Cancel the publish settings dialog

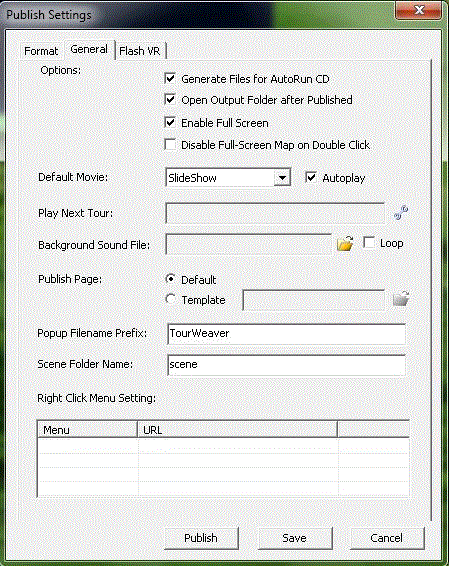click(387, 538)
